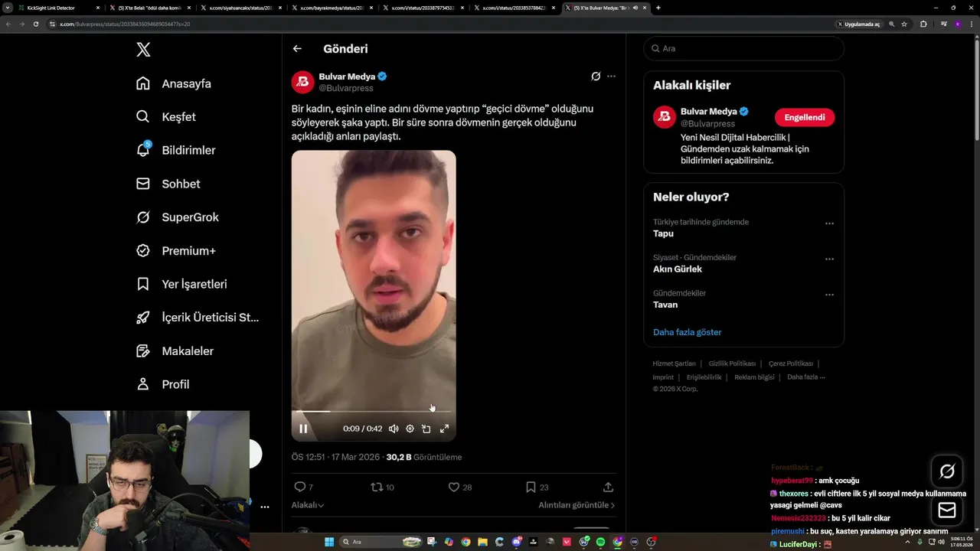Click the Ara search field on X
This screenshot has width=980, height=551.
[x=743, y=48]
